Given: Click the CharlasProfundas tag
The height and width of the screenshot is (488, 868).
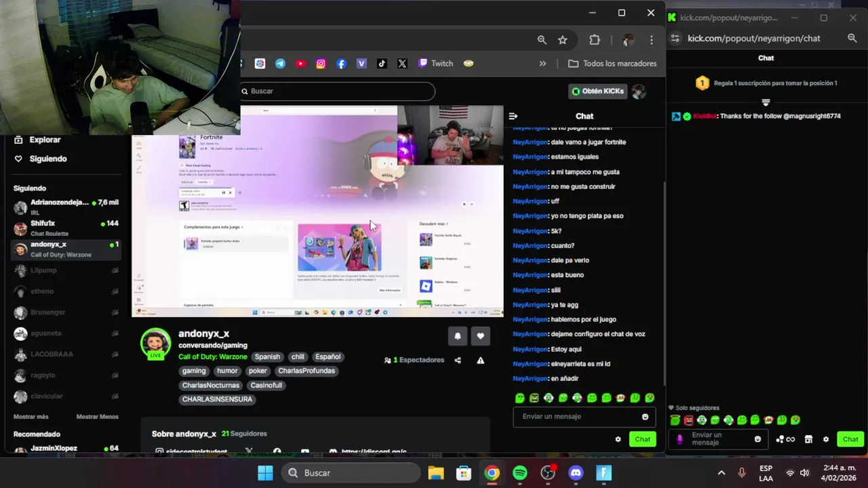Looking at the screenshot, I should 307,371.
